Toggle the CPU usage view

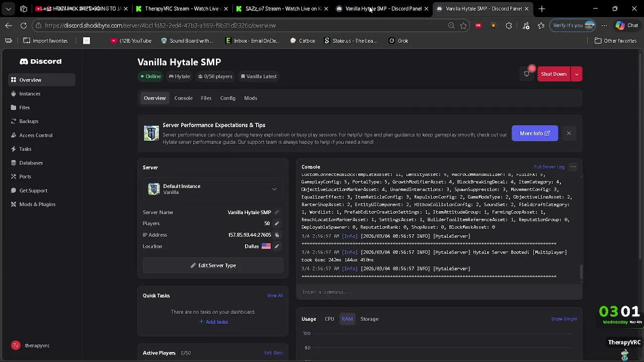(x=330, y=319)
